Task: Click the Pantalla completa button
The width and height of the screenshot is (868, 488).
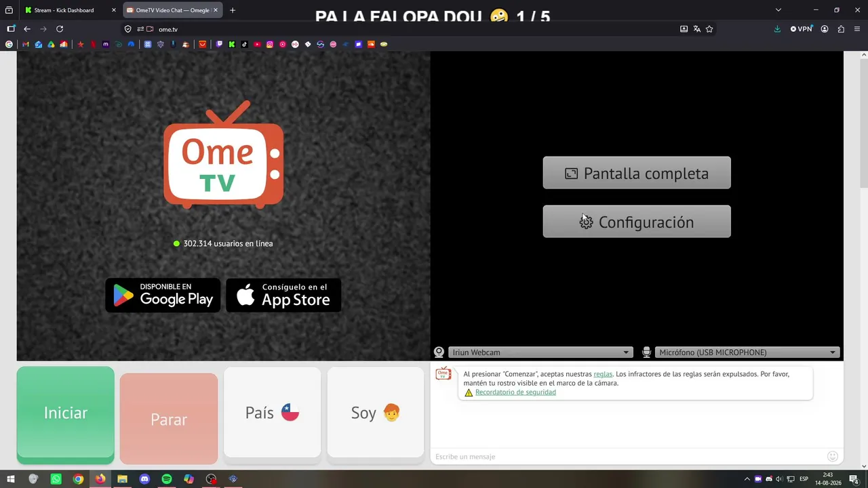Action: click(x=637, y=173)
